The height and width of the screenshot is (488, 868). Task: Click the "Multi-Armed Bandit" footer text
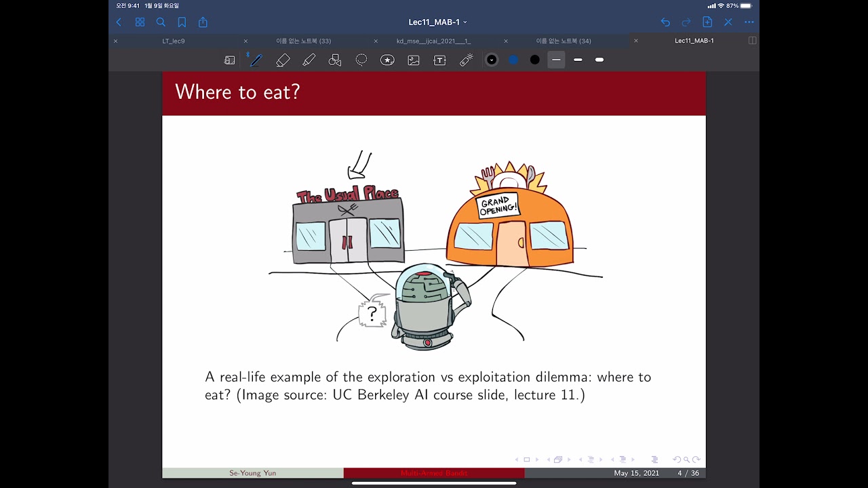(x=434, y=473)
